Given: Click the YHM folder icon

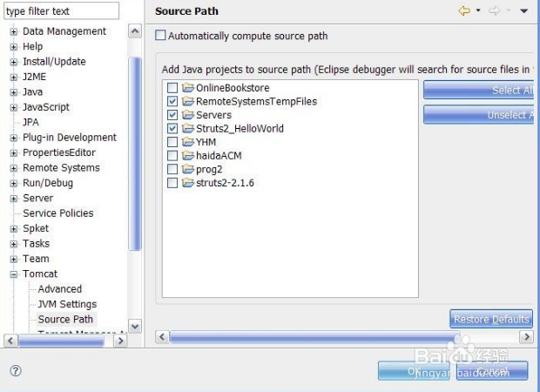Looking at the screenshot, I should pyautogui.click(x=187, y=142).
